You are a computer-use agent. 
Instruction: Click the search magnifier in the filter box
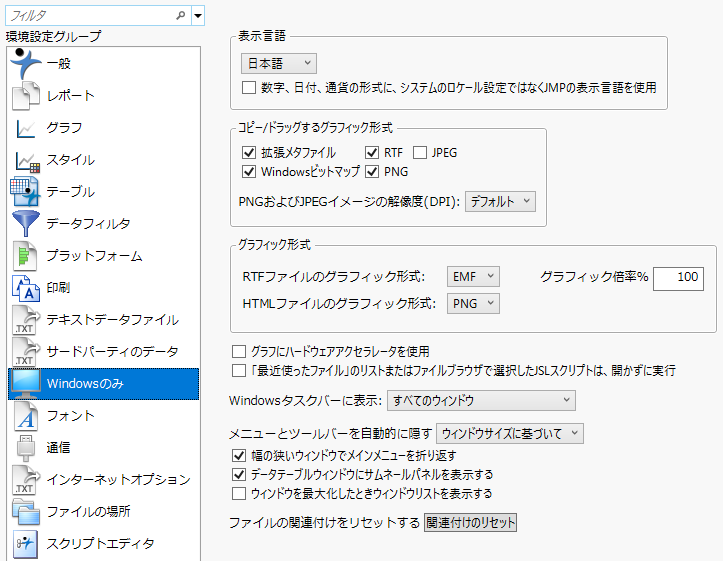point(181,15)
